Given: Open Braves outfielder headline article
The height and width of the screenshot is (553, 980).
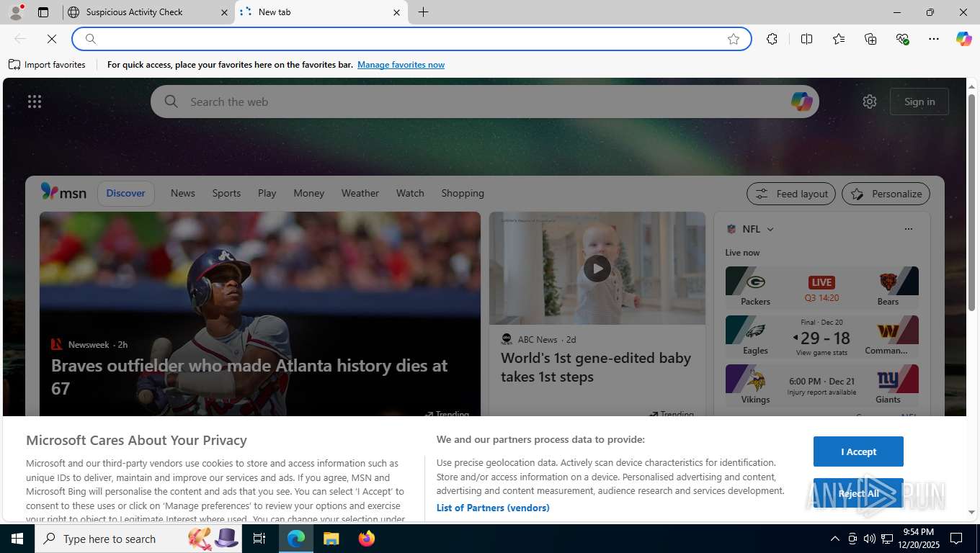Looking at the screenshot, I should 249,377.
